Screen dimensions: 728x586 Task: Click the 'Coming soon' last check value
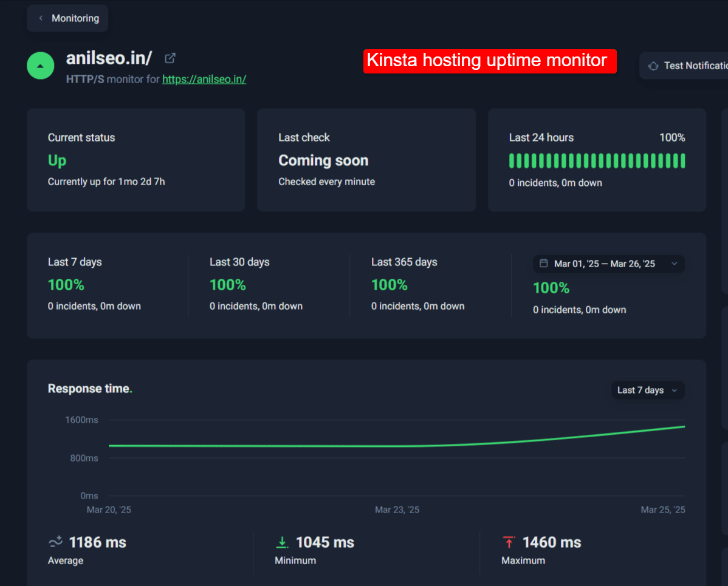(324, 160)
